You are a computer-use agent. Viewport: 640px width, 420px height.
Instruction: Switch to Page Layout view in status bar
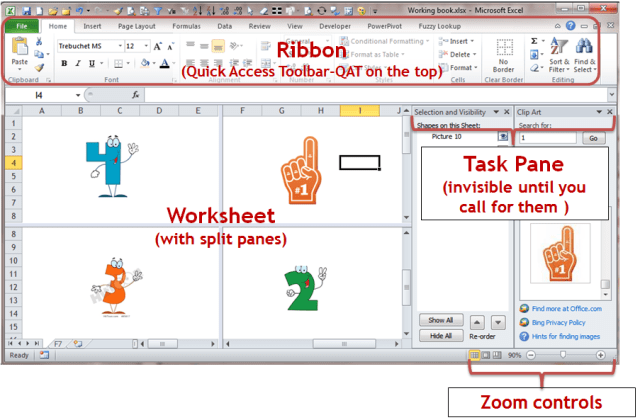tap(485, 355)
